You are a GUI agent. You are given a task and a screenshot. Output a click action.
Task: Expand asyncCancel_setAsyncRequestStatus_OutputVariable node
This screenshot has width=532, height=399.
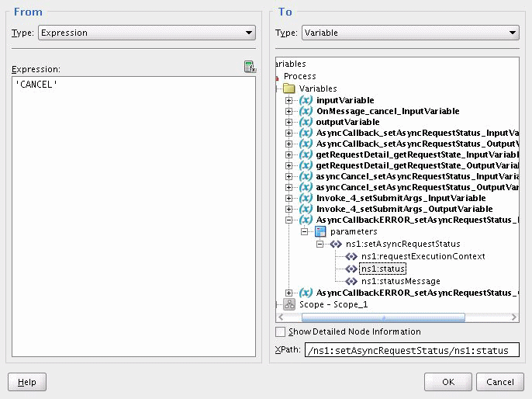288,187
